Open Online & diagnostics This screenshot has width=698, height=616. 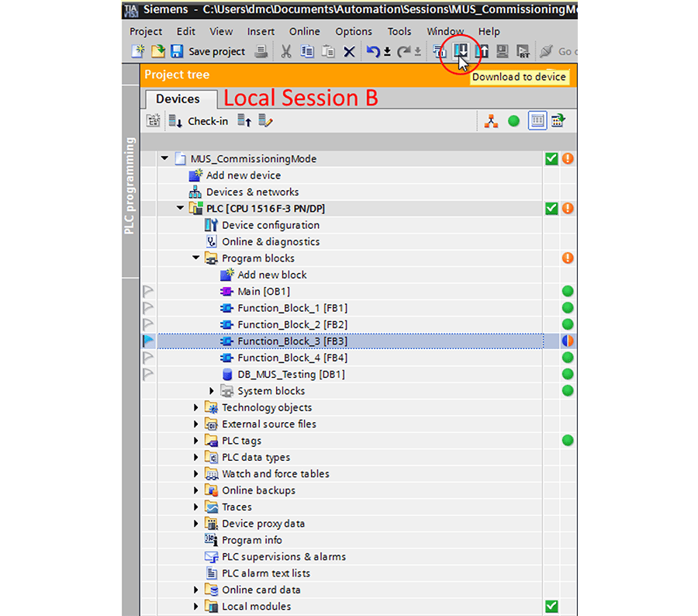coord(270,241)
